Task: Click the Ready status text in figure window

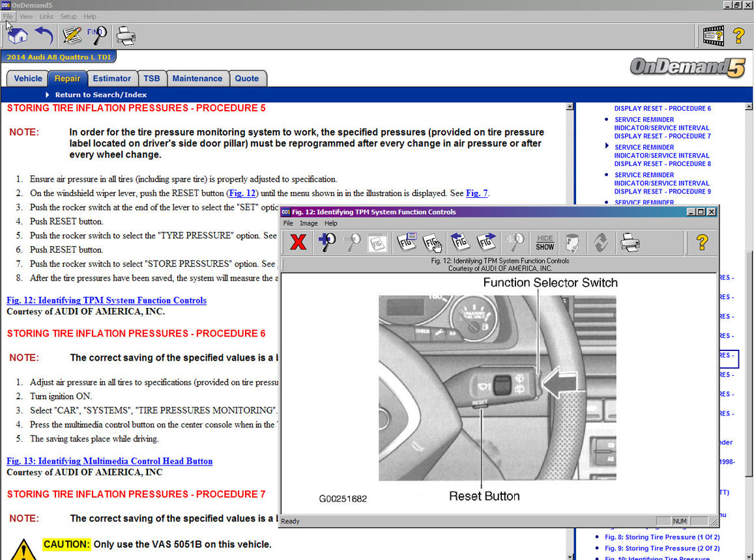Action: click(x=290, y=521)
